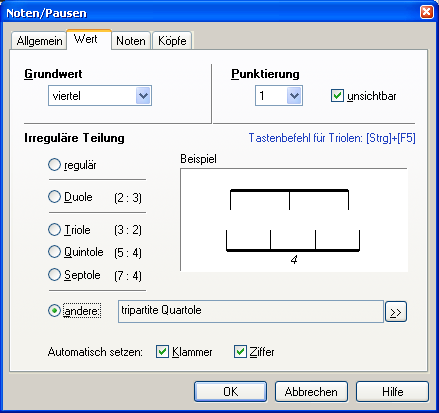Open the >> button beside tripartite Quartole
This screenshot has height=413, width=439.
pos(396,312)
